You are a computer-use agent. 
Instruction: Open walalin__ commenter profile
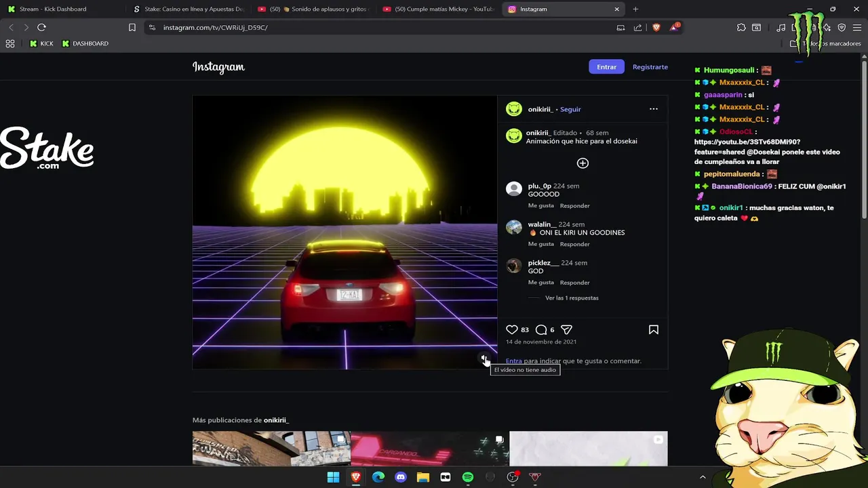pyautogui.click(x=542, y=224)
